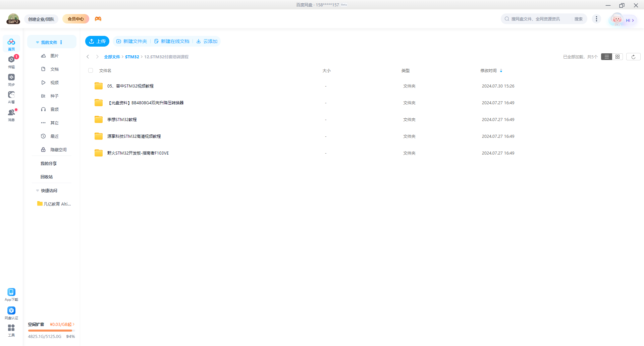644x346 pixels.
Task: Click 创建企业/团队 button
Action: point(41,19)
